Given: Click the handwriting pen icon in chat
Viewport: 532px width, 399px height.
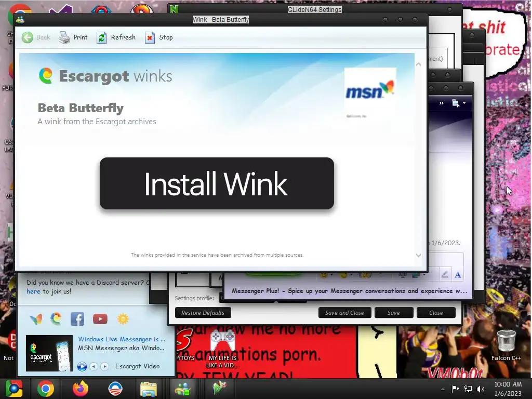Looking at the screenshot, I should point(445,274).
